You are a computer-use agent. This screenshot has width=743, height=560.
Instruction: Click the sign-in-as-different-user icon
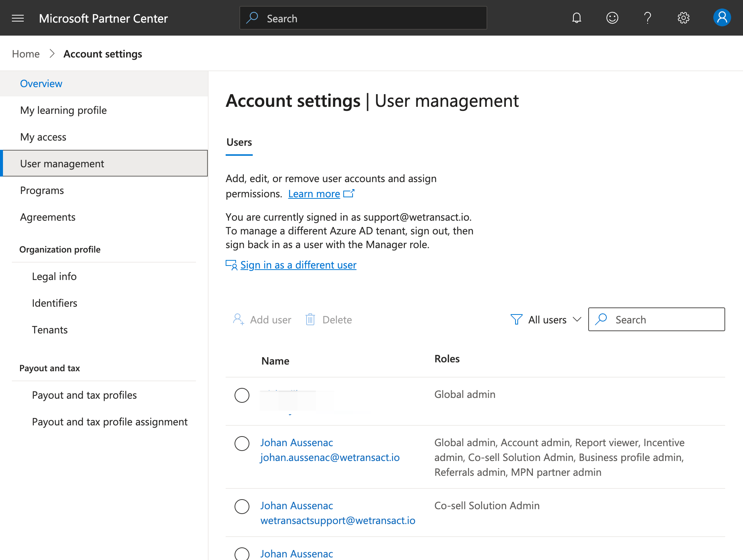point(232,265)
